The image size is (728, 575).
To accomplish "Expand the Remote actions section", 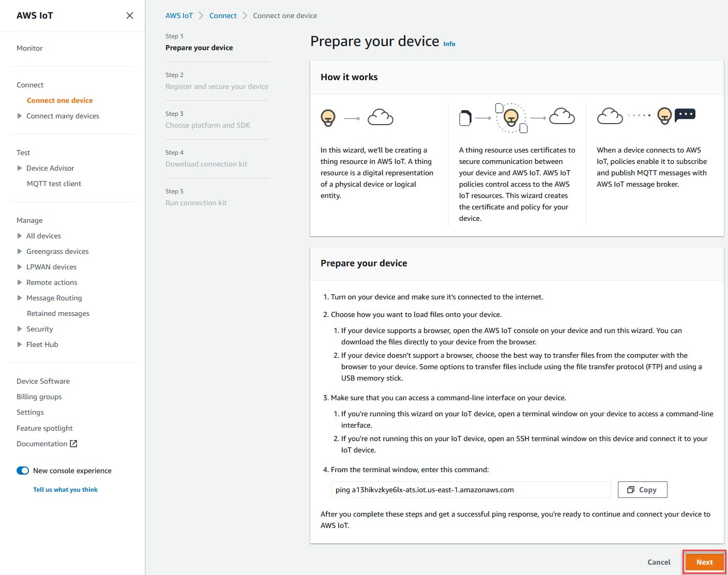I will (x=20, y=282).
